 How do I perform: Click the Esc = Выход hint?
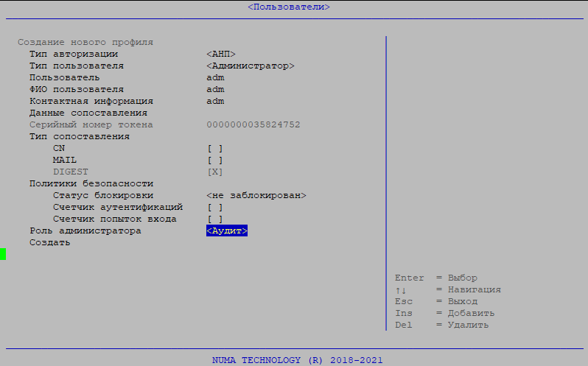[436, 301]
